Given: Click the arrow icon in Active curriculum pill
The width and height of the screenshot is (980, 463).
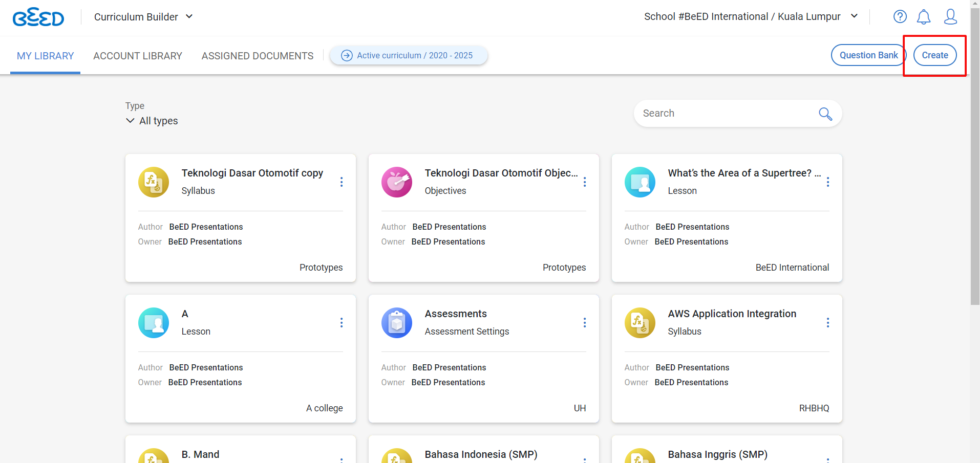Looking at the screenshot, I should pyautogui.click(x=347, y=55).
